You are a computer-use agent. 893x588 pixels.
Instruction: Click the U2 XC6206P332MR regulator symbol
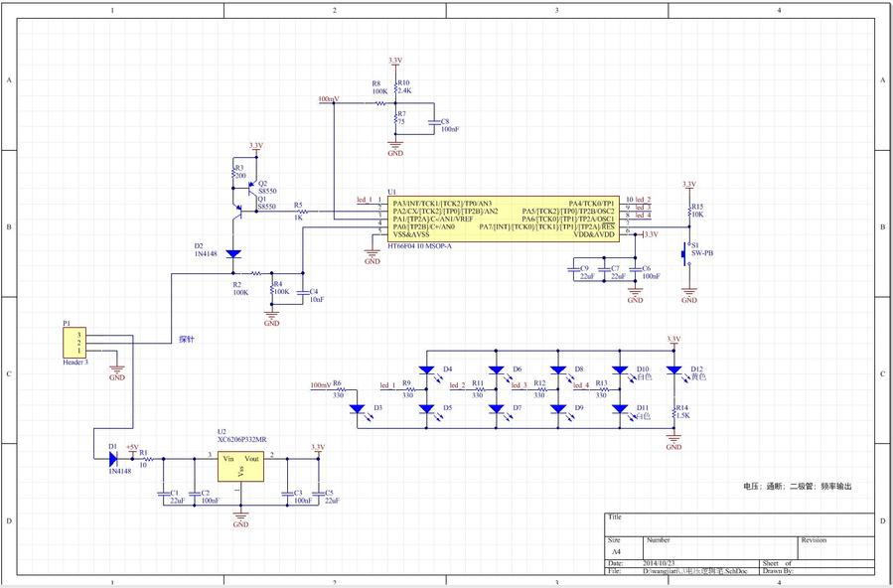[x=240, y=467]
